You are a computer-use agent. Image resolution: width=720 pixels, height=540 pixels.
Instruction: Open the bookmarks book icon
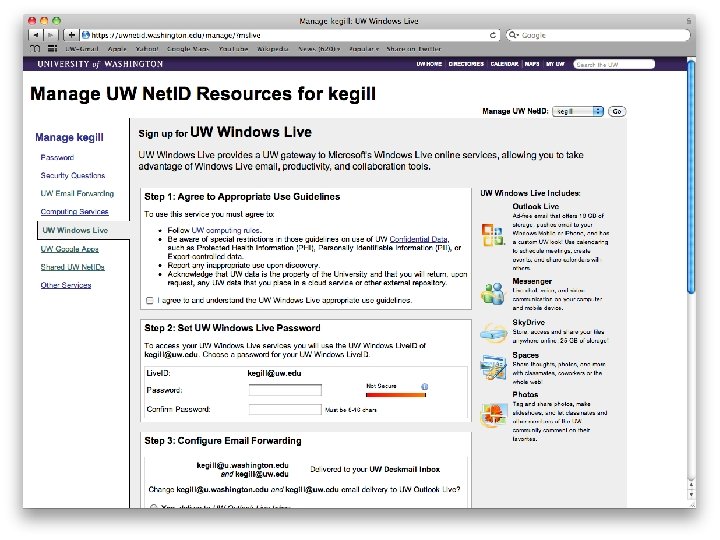(35, 49)
